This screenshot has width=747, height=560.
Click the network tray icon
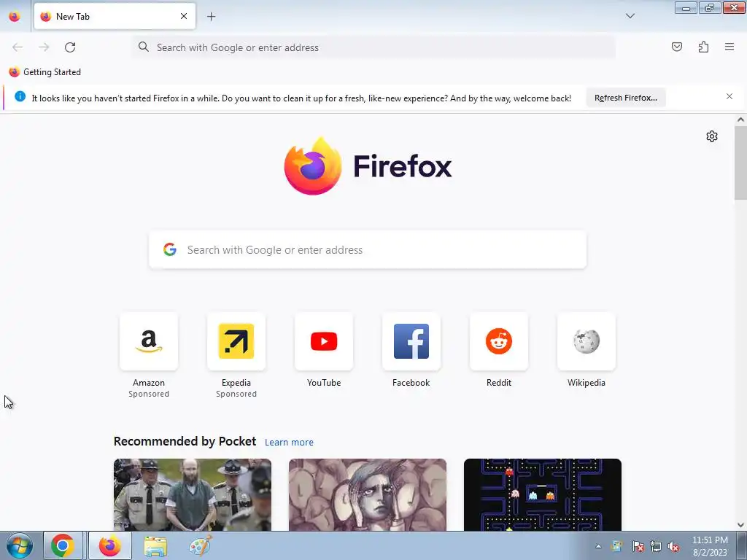pos(656,547)
